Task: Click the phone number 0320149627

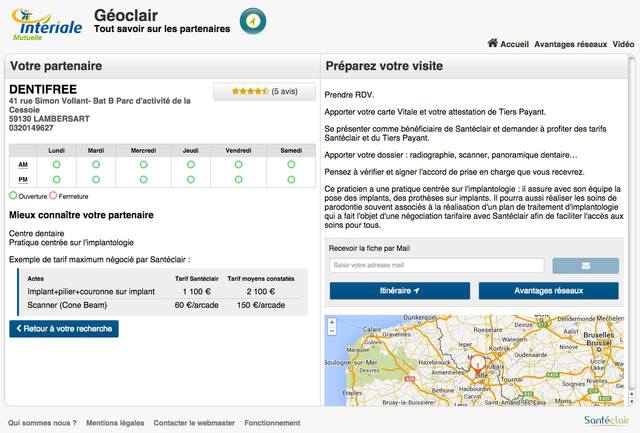Action: (31, 128)
